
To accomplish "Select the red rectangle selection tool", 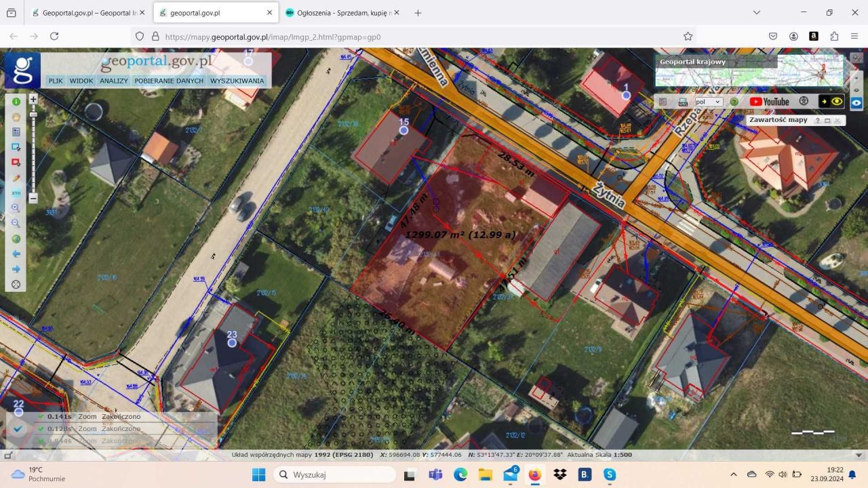I will click(16, 163).
